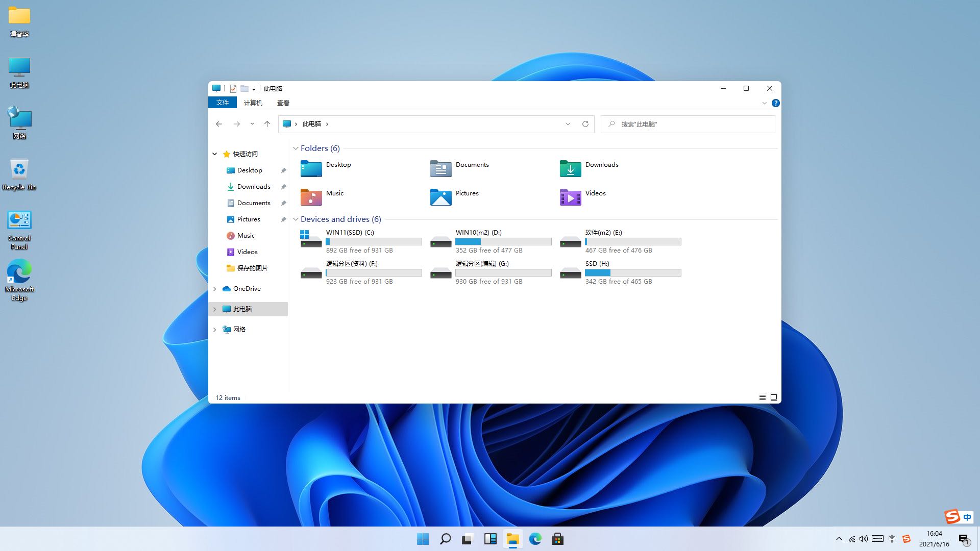Expand the OneDrive tree node
This screenshot has height=551, width=980.
pyautogui.click(x=215, y=289)
